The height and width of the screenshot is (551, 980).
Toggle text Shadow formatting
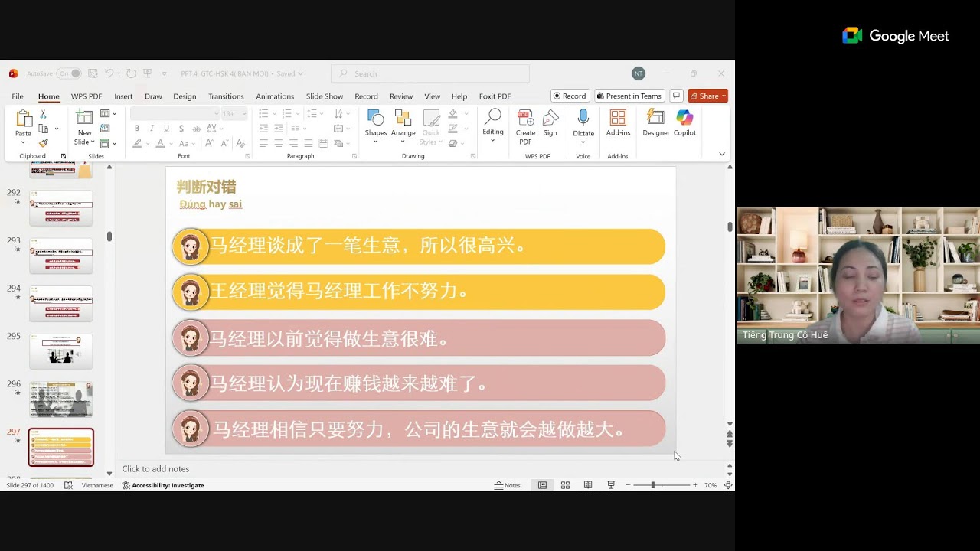coord(180,129)
